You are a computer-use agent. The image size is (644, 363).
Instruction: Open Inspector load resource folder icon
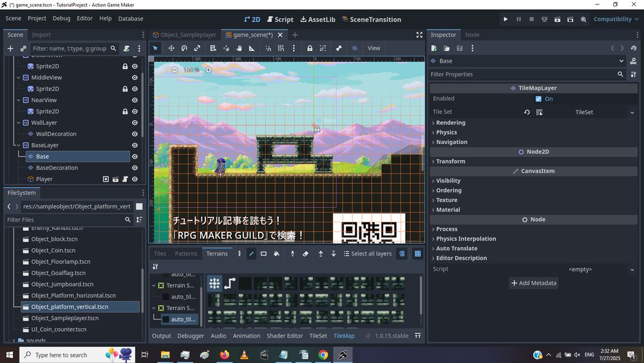click(446, 48)
